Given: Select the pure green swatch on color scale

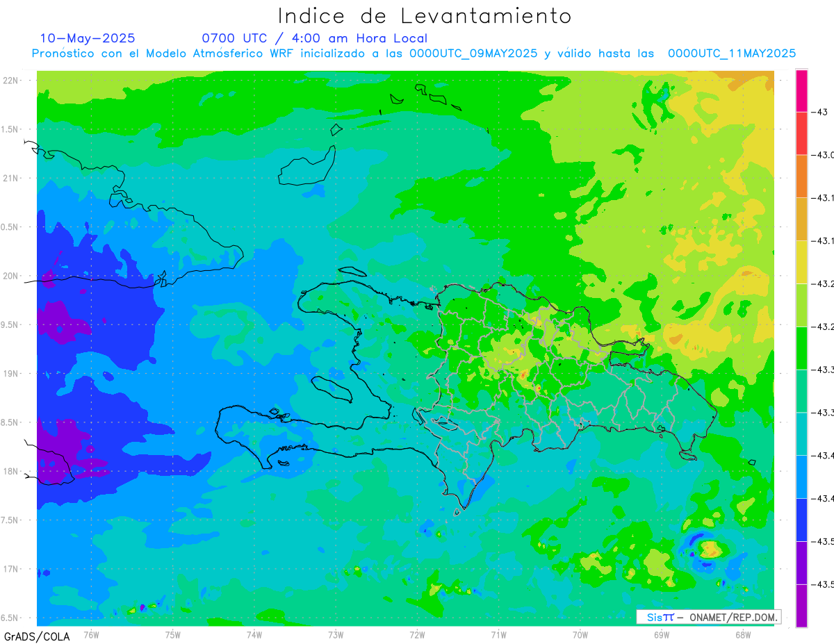Looking at the screenshot, I should pyautogui.click(x=801, y=348).
